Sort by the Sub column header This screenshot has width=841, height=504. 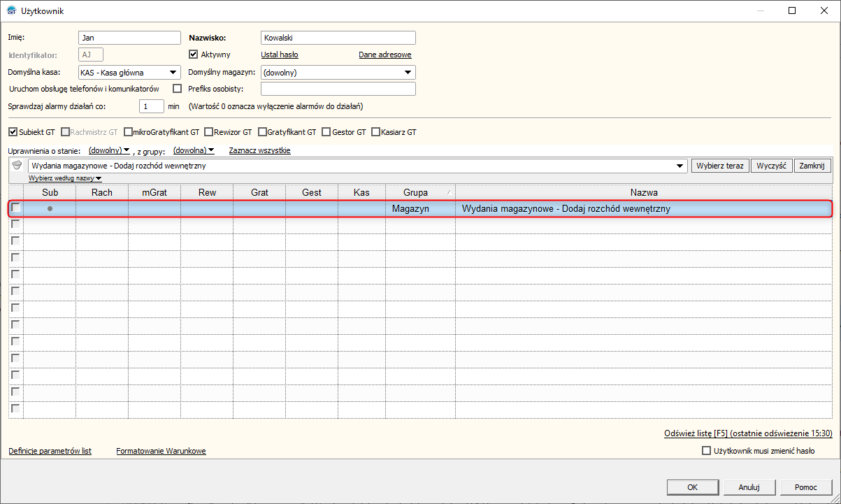(50, 192)
